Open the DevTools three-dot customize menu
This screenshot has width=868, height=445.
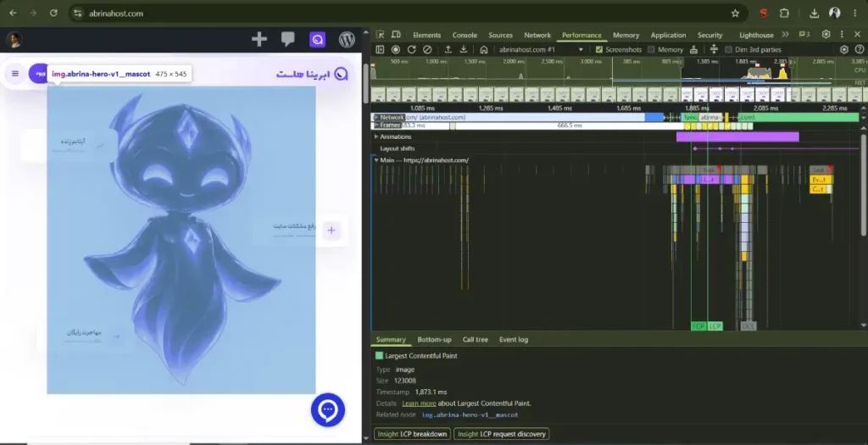[x=842, y=34]
